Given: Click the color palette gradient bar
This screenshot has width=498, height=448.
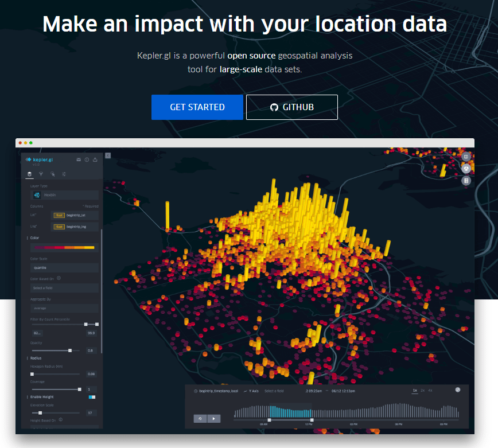Looking at the screenshot, I should pos(64,247).
